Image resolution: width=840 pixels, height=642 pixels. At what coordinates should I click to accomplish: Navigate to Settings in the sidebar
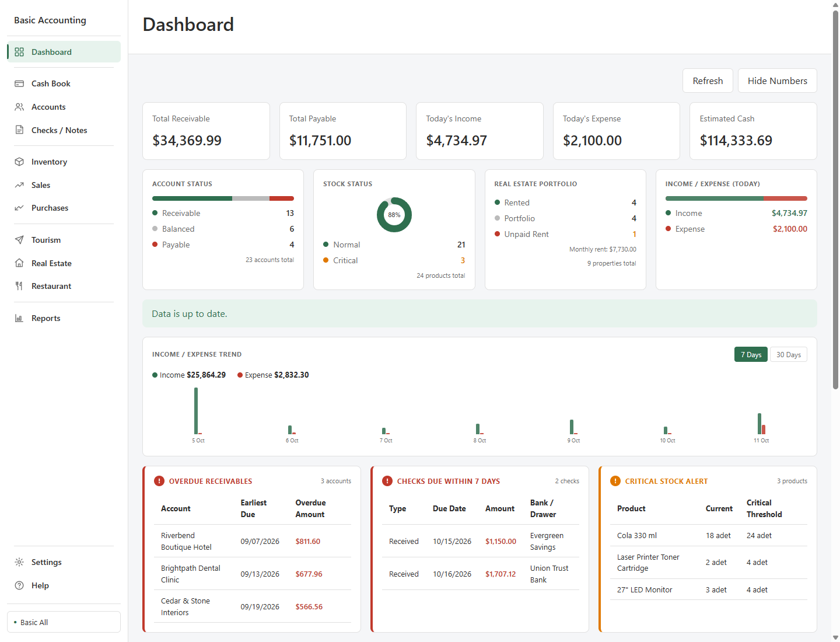(64, 562)
